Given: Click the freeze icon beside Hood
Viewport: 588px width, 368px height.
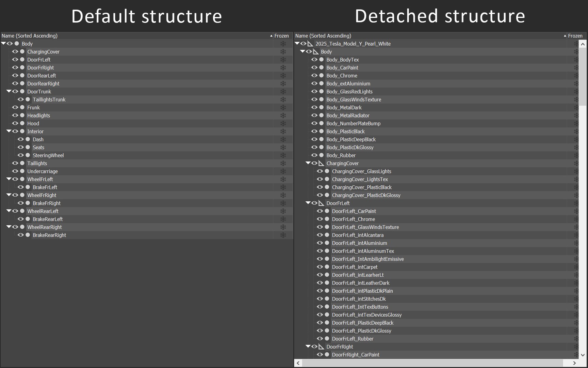Looking at the screenshot, I should point(283,123).
